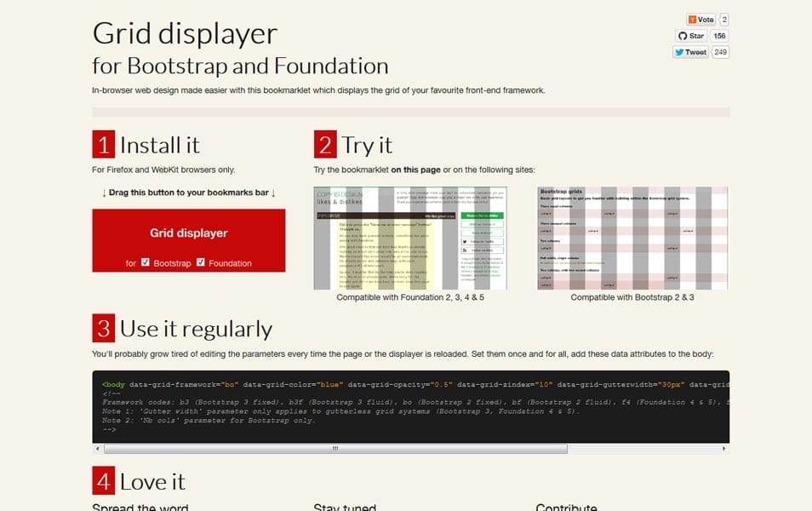Open the tweet count showing 249

(721, 52)
